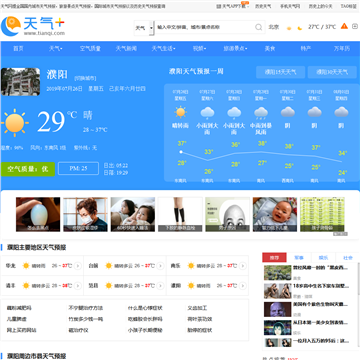The width and height of the screenshot is (360, 360).
Task: Click the arrow button in 清丰 row
Action: coord(78,286)
